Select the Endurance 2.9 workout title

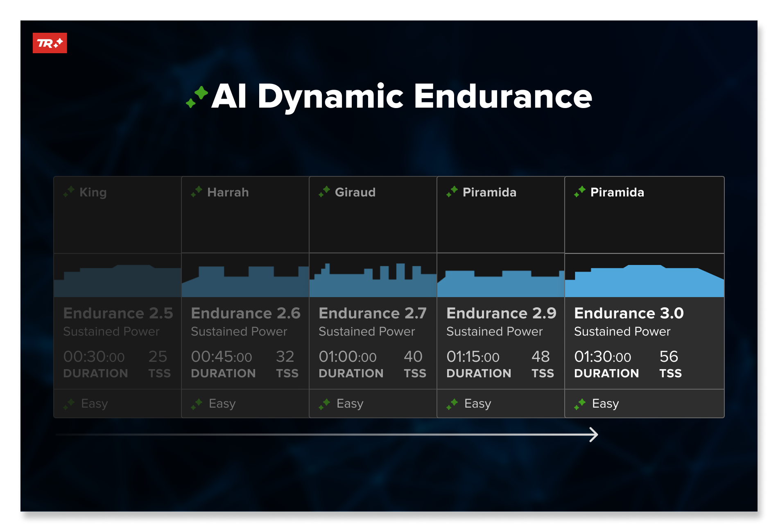(501, 313)
